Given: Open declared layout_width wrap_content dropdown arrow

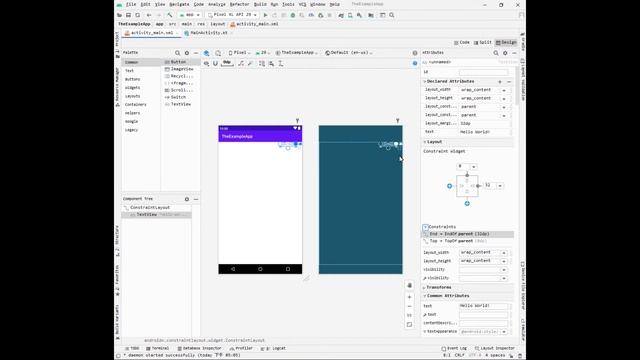Looking at the screenshot, I should tap(504, 90).
